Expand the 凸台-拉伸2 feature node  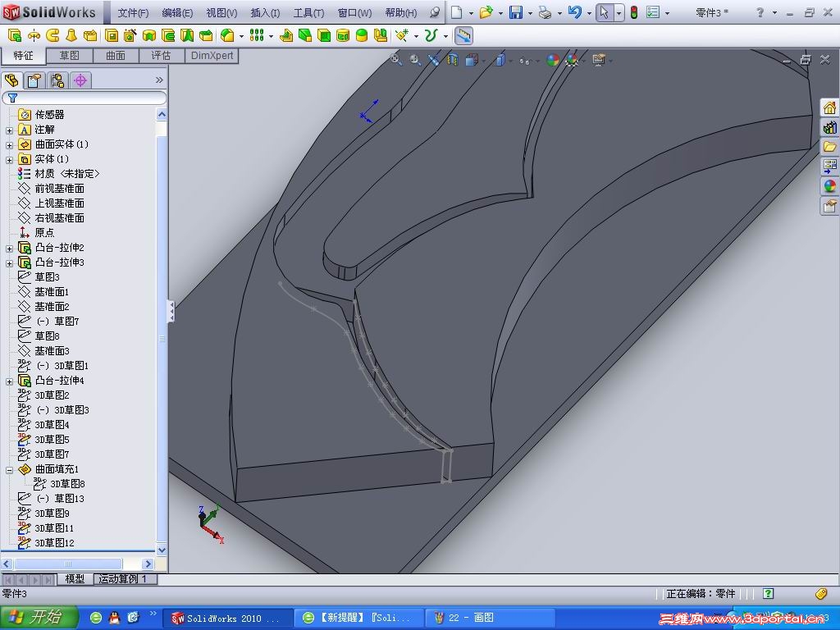pyautogui.click(x=9, y=249)
